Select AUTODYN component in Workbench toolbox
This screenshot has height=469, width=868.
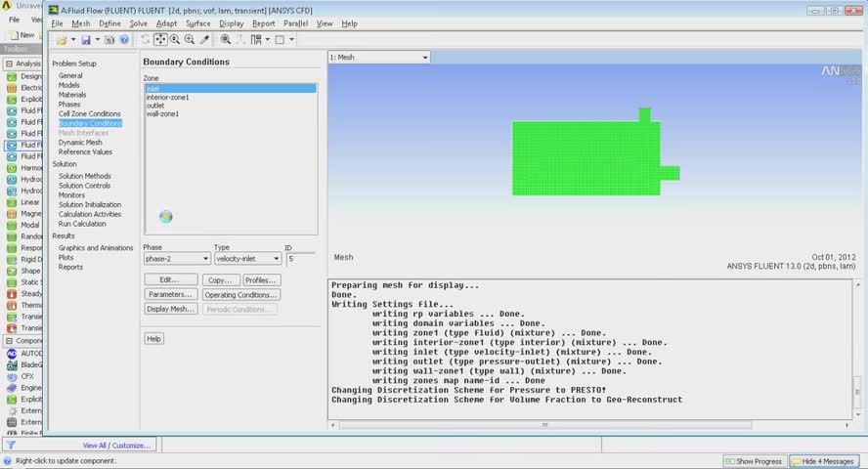click(x=23, y=354)
